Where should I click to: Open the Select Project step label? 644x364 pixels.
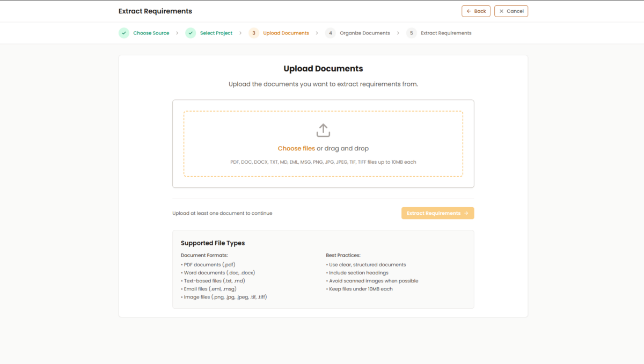[216, 33]
